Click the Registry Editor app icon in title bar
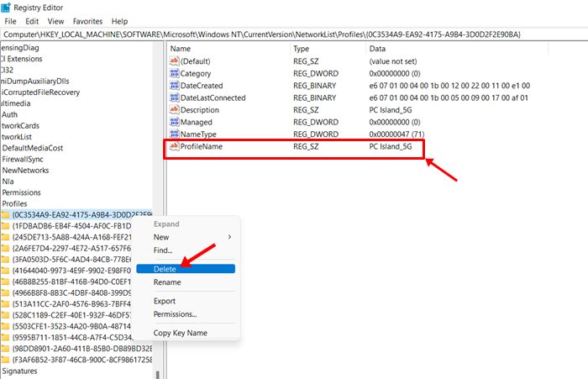588x379 pixels. point(6,7)
